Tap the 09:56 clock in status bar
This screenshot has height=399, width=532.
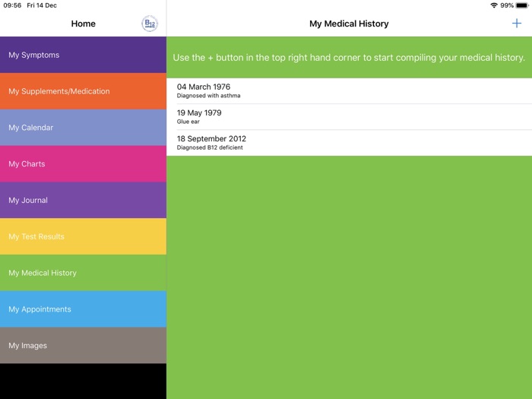[12, 5]
